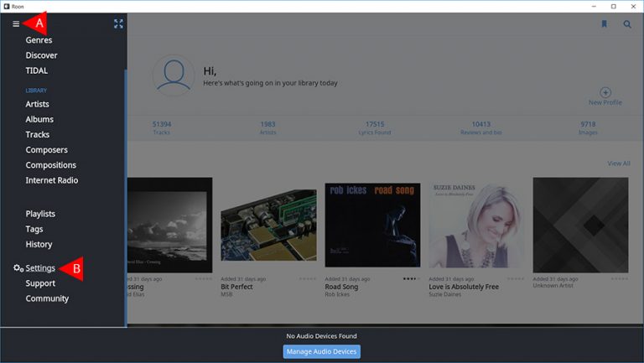Open the bookmark icon in top bar

(604, 24)
